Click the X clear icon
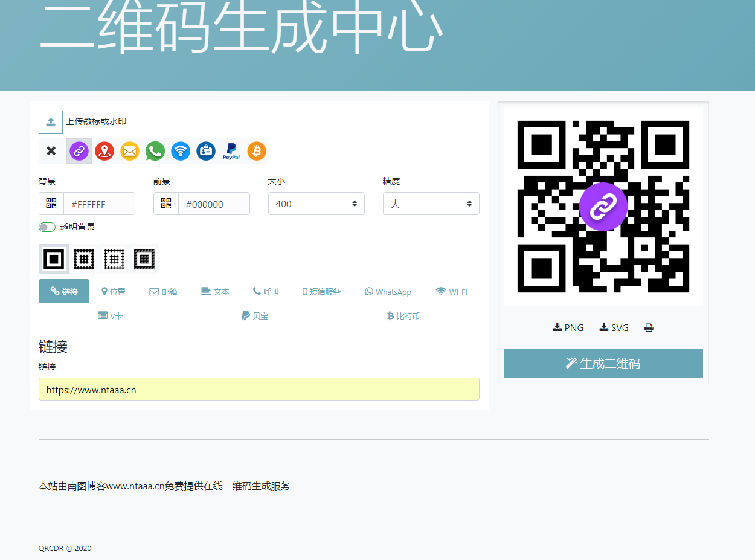The height and width of the screenshot is (560, 755). [51, 151]
